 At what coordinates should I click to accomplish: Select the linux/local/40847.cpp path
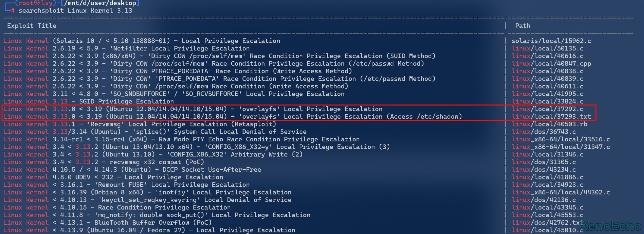(x=551, y=64)
